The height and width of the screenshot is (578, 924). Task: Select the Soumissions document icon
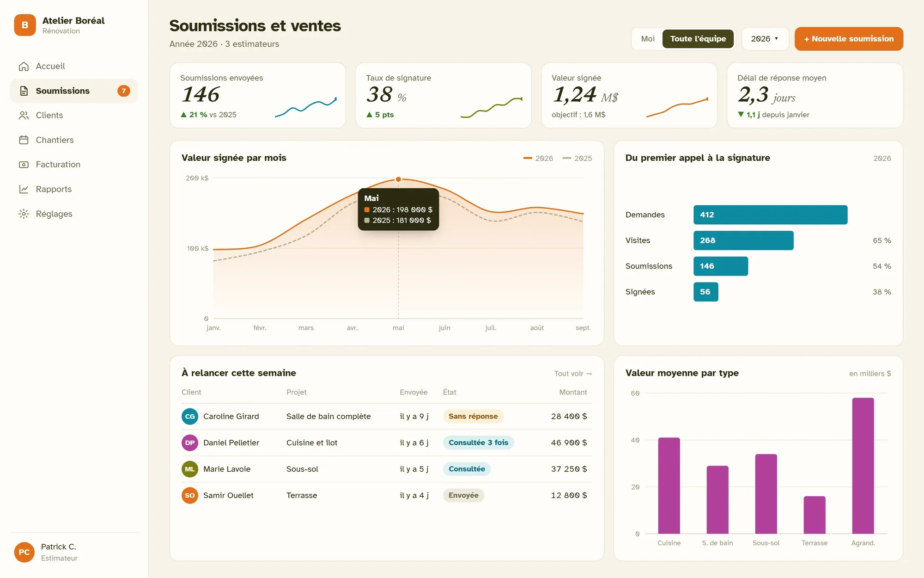coord(24,91)
